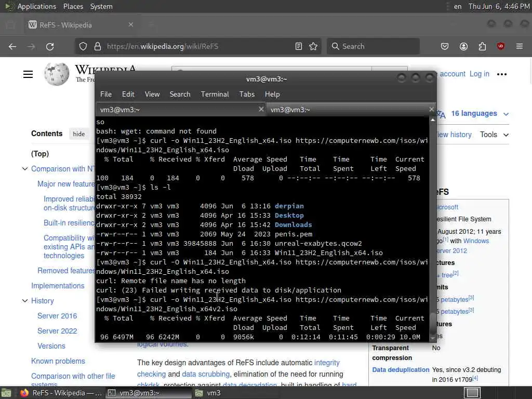Open uBlock Origin extension icon
The image size is (532, 399).
[500, 46]
